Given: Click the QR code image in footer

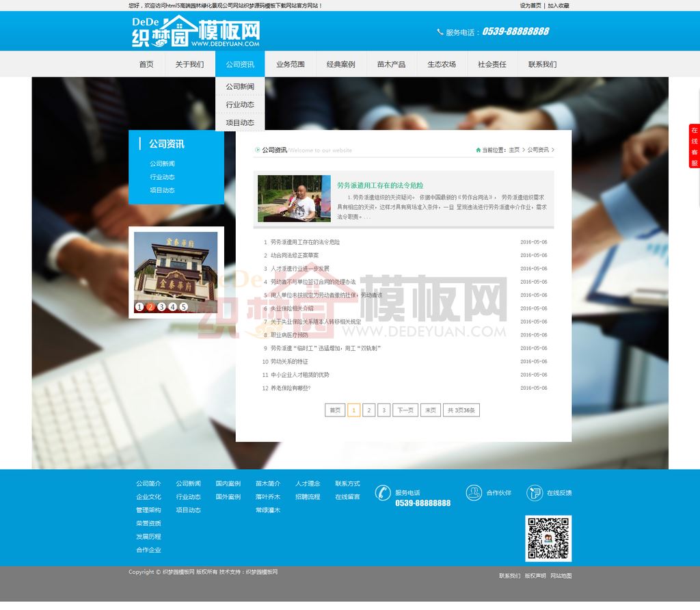Looking at the screenshot, I should pos(548,538).
